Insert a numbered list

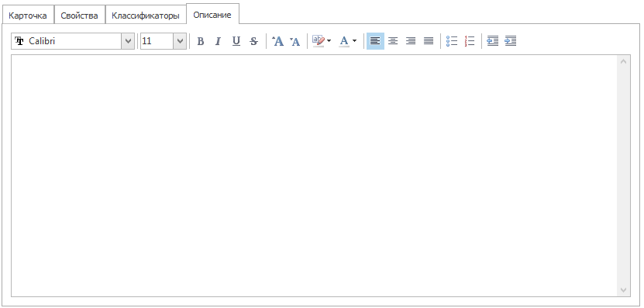pyautogui.click(x=470, y=41)
